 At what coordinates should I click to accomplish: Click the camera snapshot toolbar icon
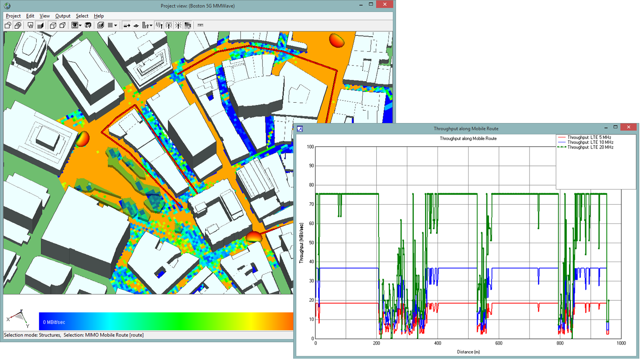point(75,25)
